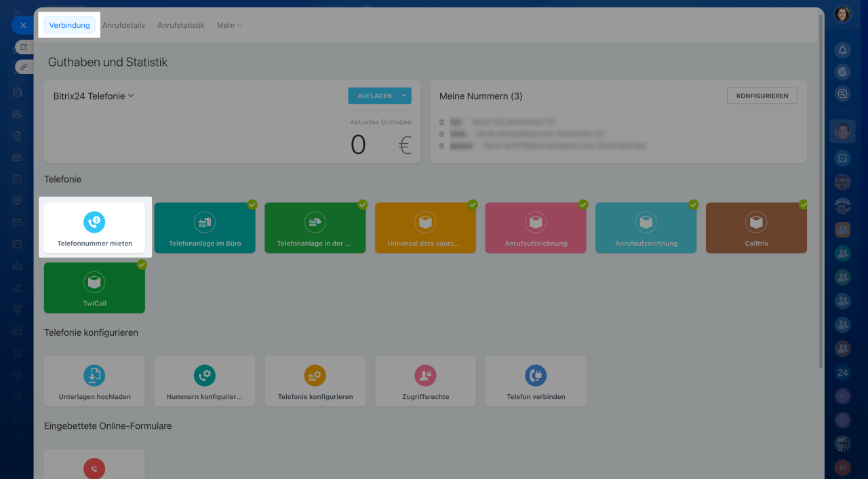The height and width of the screenshot is (479, 868).
Task: Open the Telefonnummer mieten tile
Action: 94,228
